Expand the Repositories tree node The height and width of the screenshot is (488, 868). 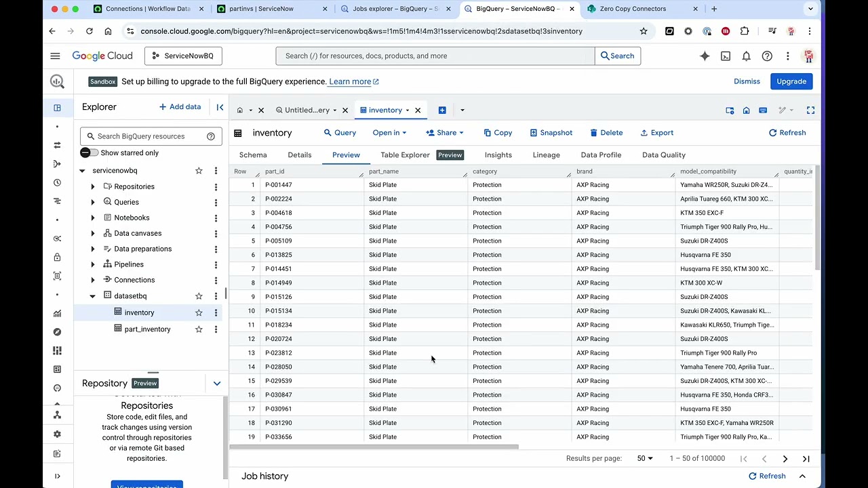[x=93, y=186]
